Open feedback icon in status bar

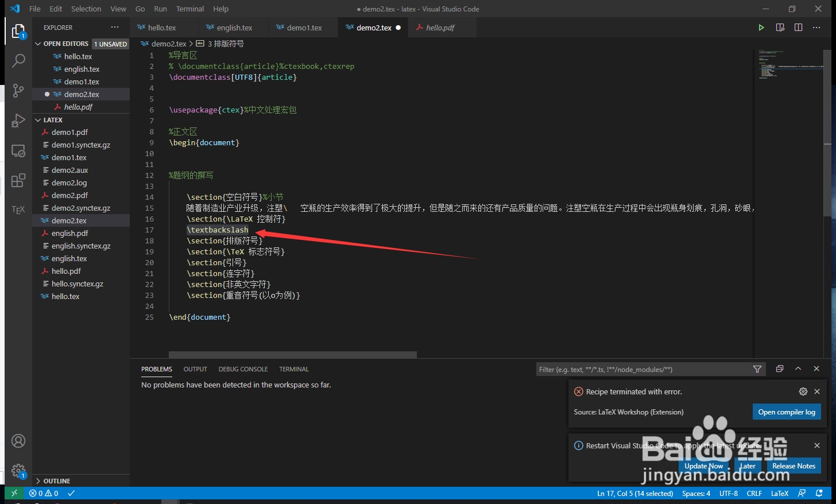[802, 493]
